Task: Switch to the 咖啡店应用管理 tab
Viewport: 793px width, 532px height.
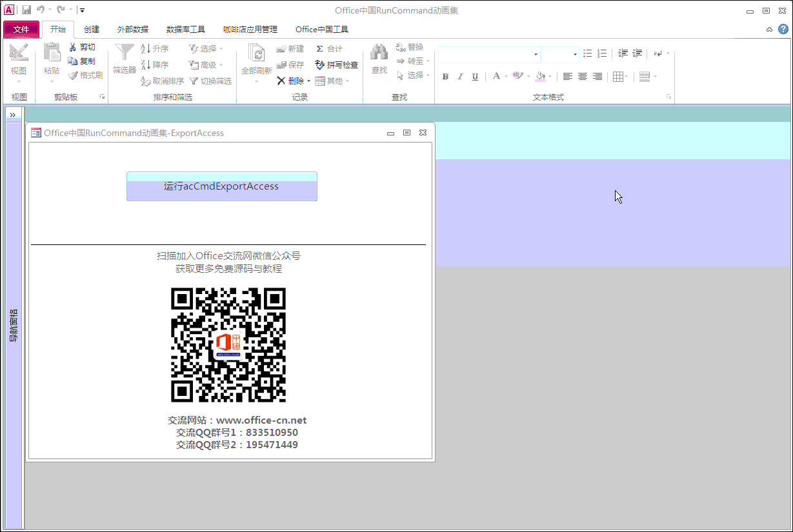Action: click(x=250, y=30)
